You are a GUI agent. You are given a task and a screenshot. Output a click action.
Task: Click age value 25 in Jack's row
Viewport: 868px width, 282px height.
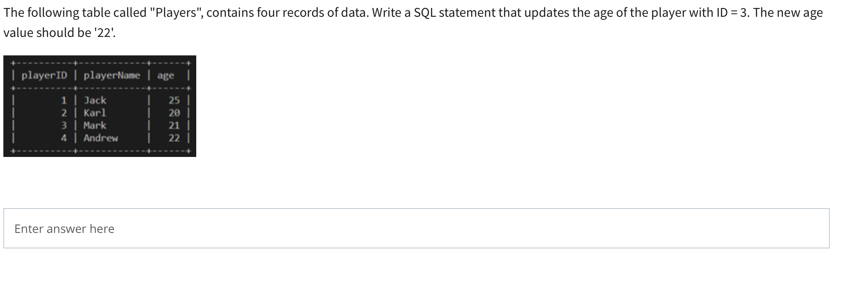pyautogui.click(x=174, y=100)
